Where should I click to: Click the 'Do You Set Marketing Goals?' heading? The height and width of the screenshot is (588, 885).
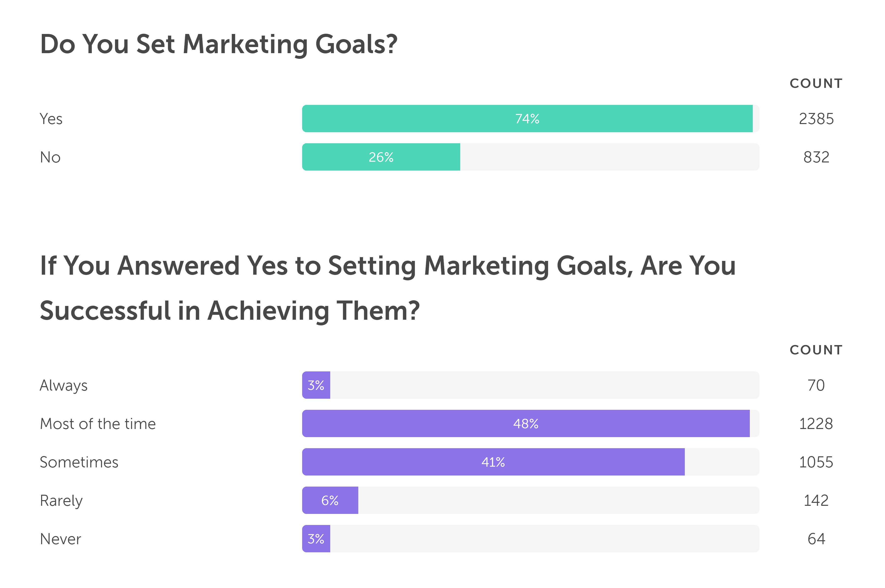219,44
